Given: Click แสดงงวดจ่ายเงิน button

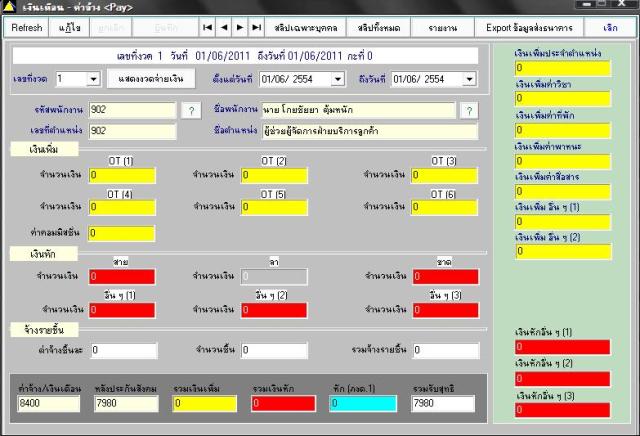Looking at the screenshot, I should click(151, 78).
